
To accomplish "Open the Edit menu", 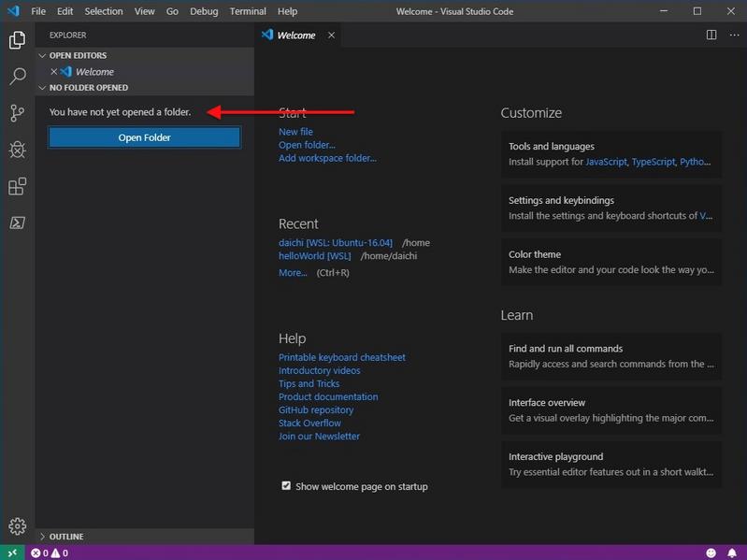I will 65,11.
